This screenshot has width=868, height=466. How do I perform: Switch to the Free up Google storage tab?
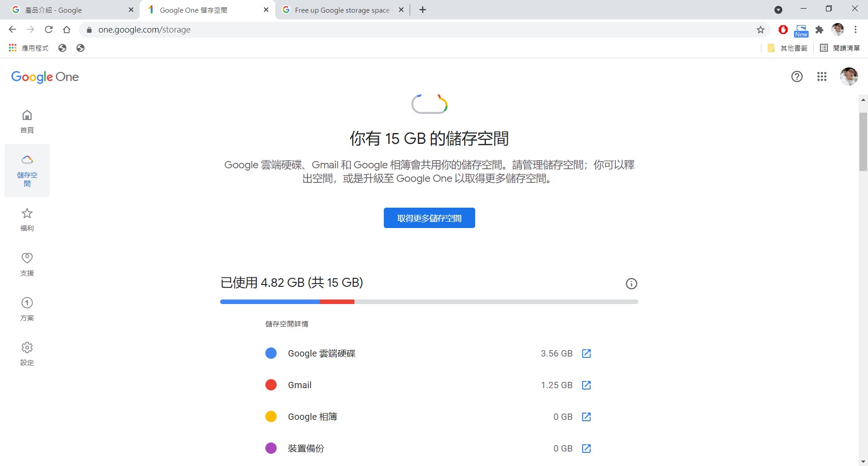(341, 10)
